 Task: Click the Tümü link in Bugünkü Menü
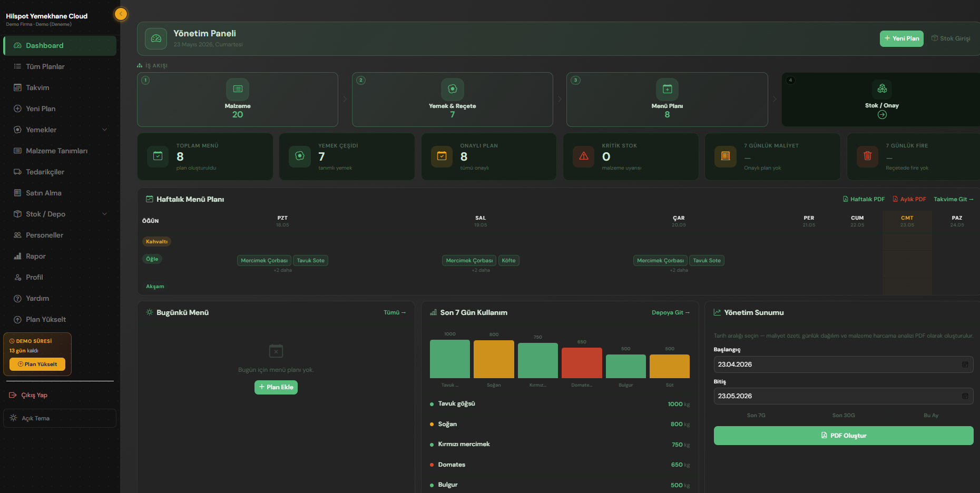[395, 312]
